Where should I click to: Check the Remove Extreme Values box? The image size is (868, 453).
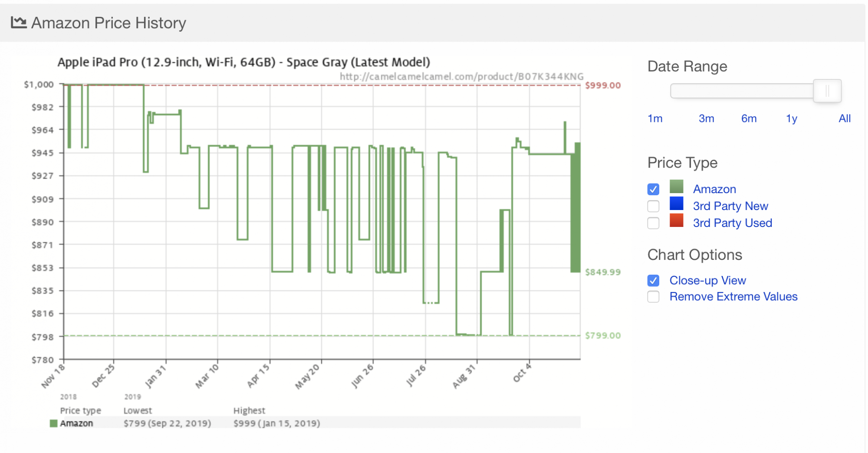[x=653, y=297]
